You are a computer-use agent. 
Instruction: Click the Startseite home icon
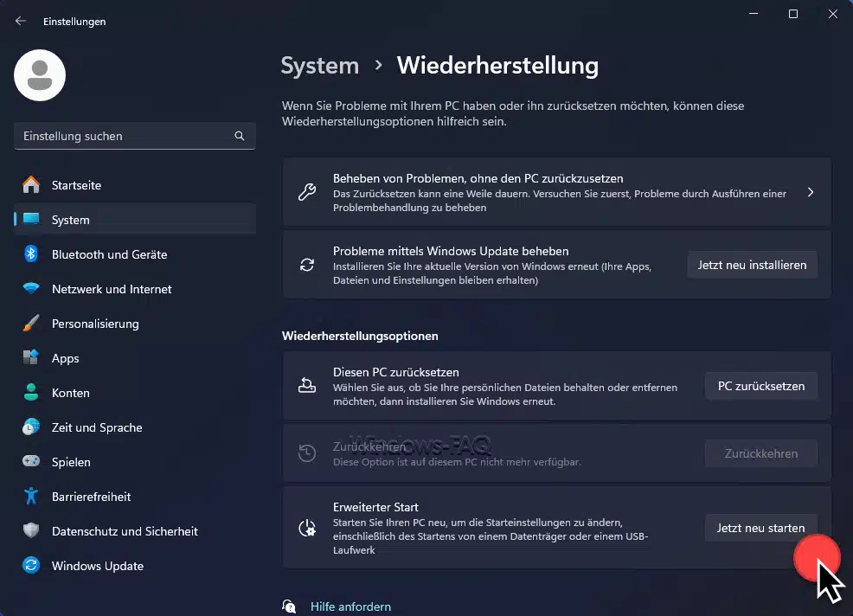tap(31, 185)
